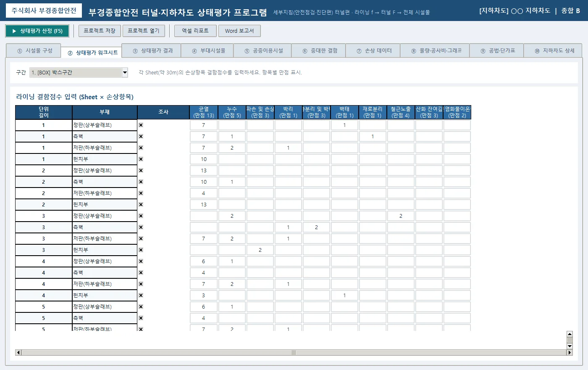This screenshot has height=370, width=588.
Task: Click the horizontal scrollbar left arrow
Action: (18, 353)
